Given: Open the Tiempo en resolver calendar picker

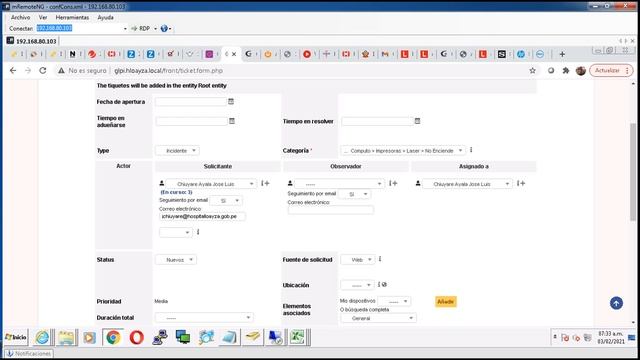Looking at the screenshot, I should (417, 121).
